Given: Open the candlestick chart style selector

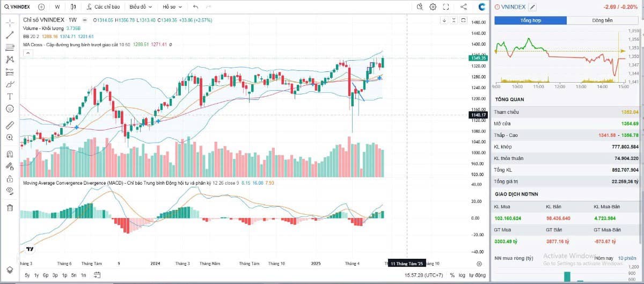Looking at the screenshot, I should click(x=74, y=7).
